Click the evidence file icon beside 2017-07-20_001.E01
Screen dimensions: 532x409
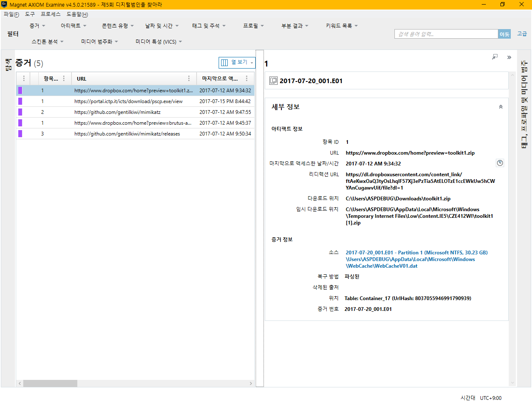(x=273, y=81)
